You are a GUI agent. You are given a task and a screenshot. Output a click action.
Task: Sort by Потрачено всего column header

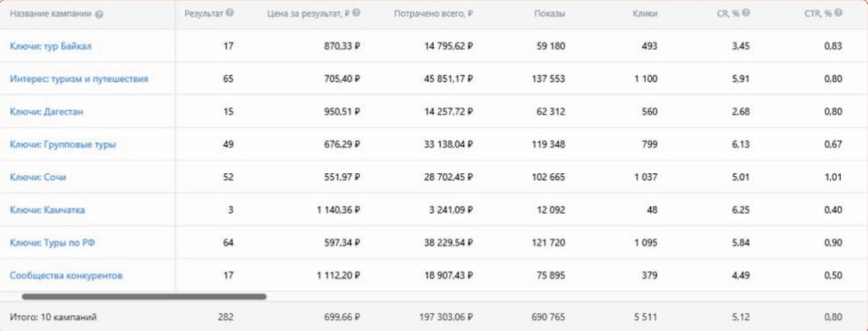[x=433, y=14]
